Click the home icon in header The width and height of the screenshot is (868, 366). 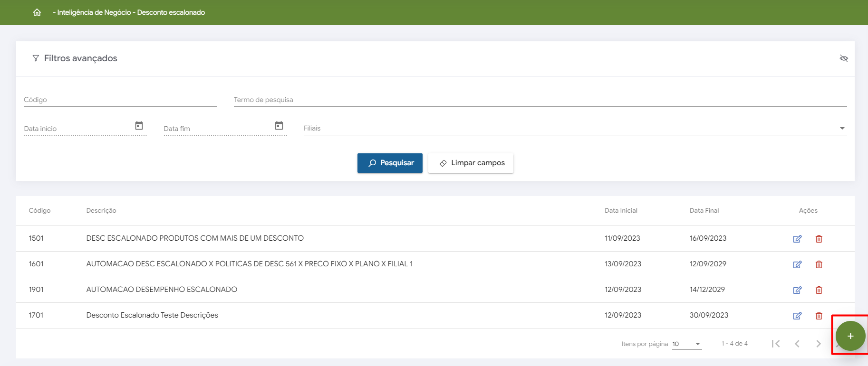point(37,12)
